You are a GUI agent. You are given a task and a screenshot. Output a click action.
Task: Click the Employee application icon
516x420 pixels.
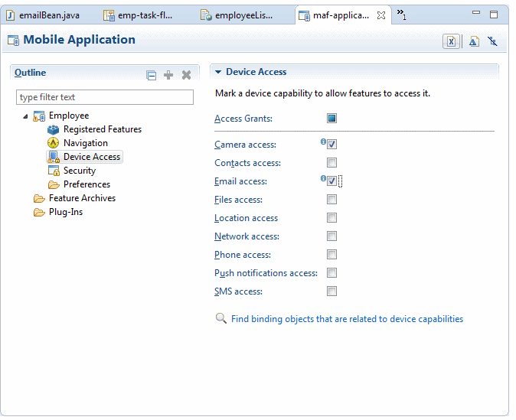tap(39, 116)
